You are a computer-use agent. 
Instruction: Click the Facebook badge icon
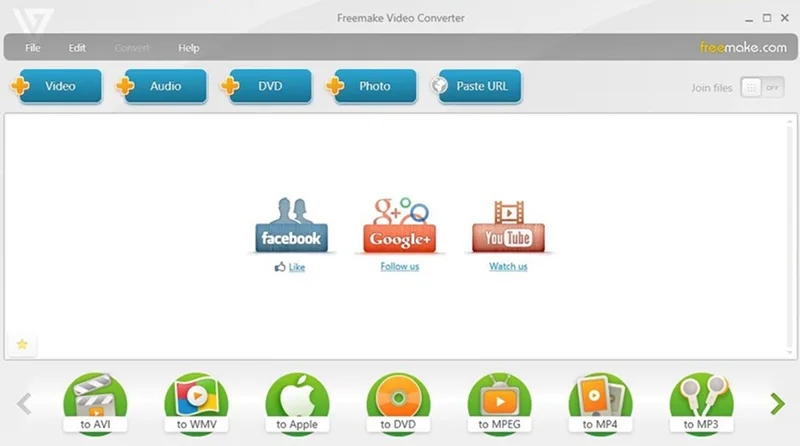pos(291,225)
